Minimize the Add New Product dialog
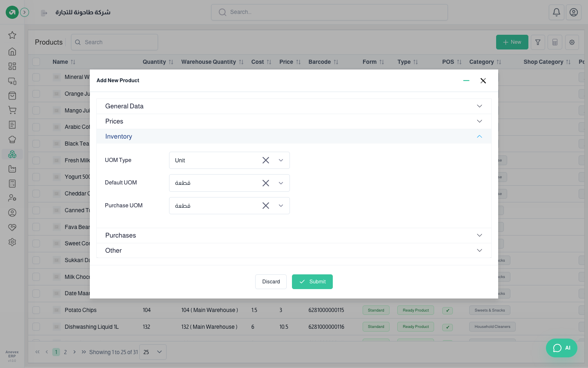This screenshot has height=368, width=588. [x=466, y=81]
